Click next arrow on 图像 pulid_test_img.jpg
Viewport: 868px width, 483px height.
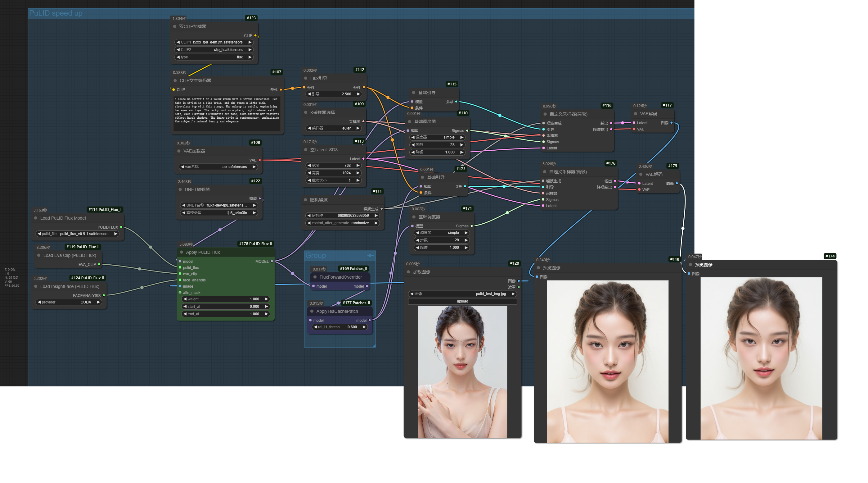513,294
